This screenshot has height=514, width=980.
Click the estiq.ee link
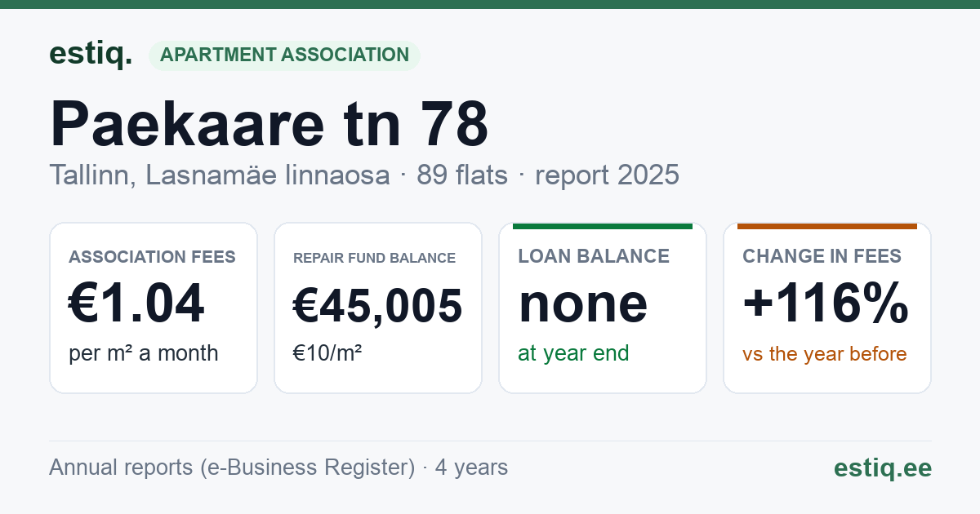(x=883, y=468)
